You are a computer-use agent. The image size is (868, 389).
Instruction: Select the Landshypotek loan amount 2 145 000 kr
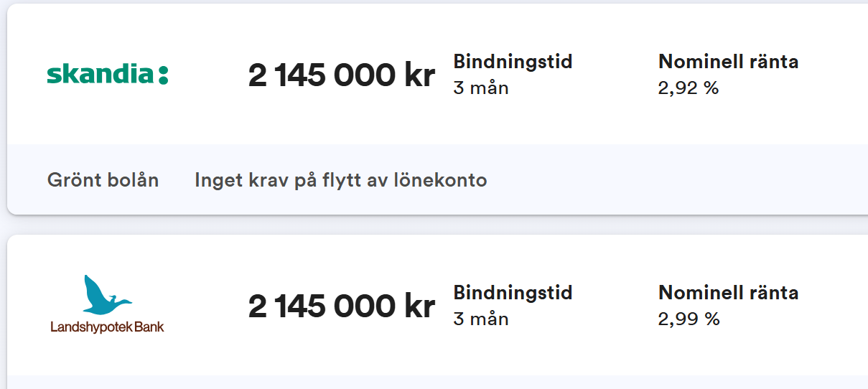[341, 306]
